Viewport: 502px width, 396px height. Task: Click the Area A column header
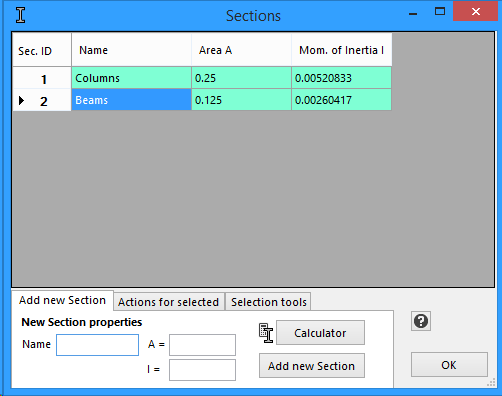tap(241, 50)
